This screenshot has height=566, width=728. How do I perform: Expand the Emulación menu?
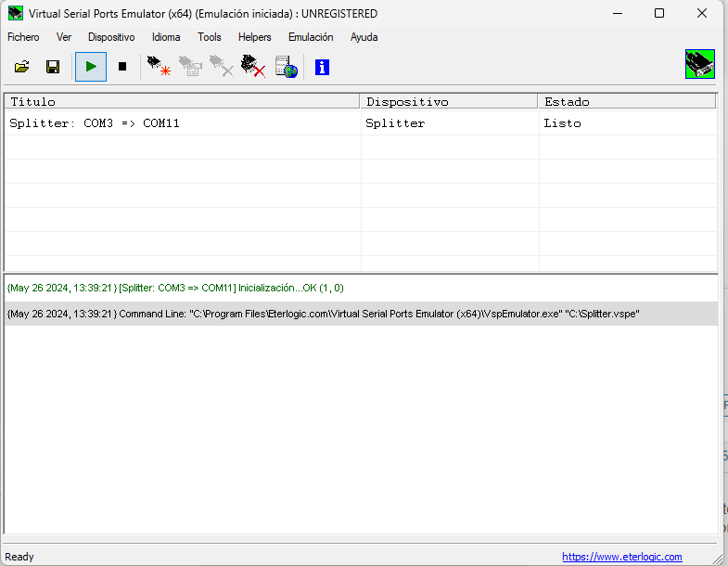(311, 37)
